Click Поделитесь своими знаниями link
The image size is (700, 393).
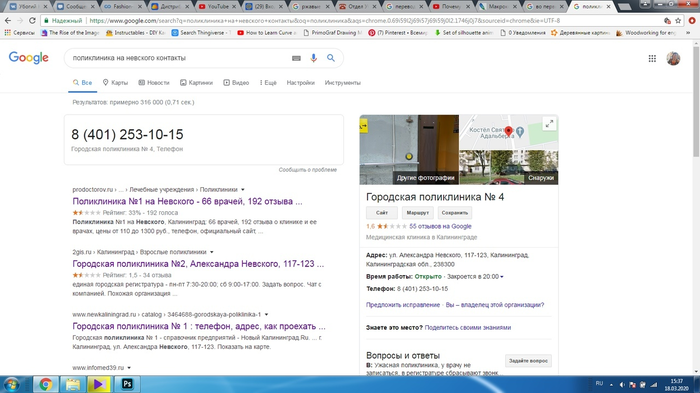point(467,328)
